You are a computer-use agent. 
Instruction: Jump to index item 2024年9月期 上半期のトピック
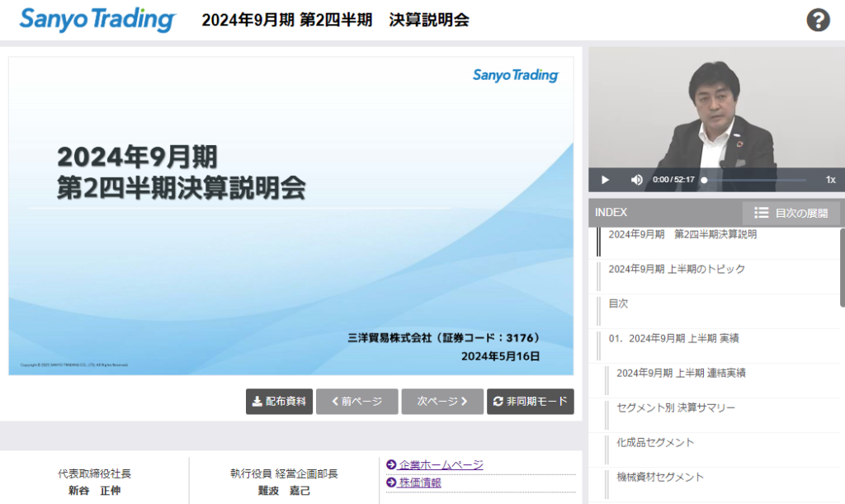click(x=715, y=277)
